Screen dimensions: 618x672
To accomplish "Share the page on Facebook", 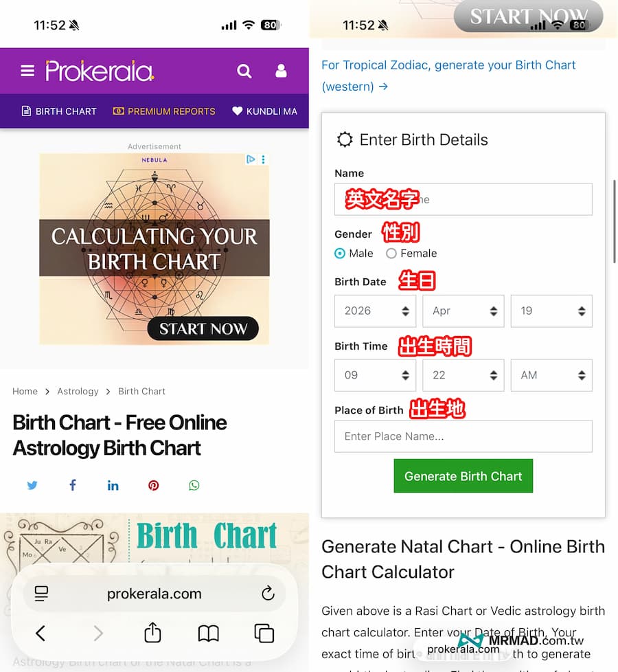I will click(73, 486).
